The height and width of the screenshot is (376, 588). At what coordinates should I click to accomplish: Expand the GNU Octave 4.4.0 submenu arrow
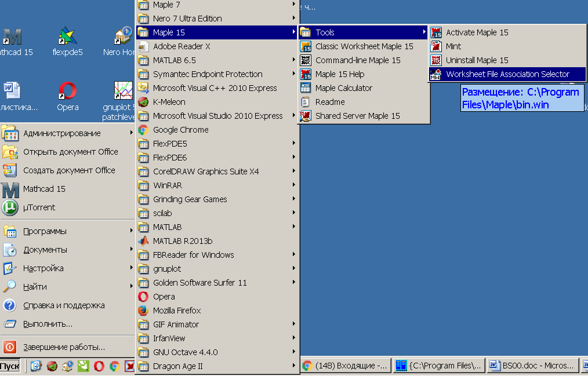coord(293,352)
